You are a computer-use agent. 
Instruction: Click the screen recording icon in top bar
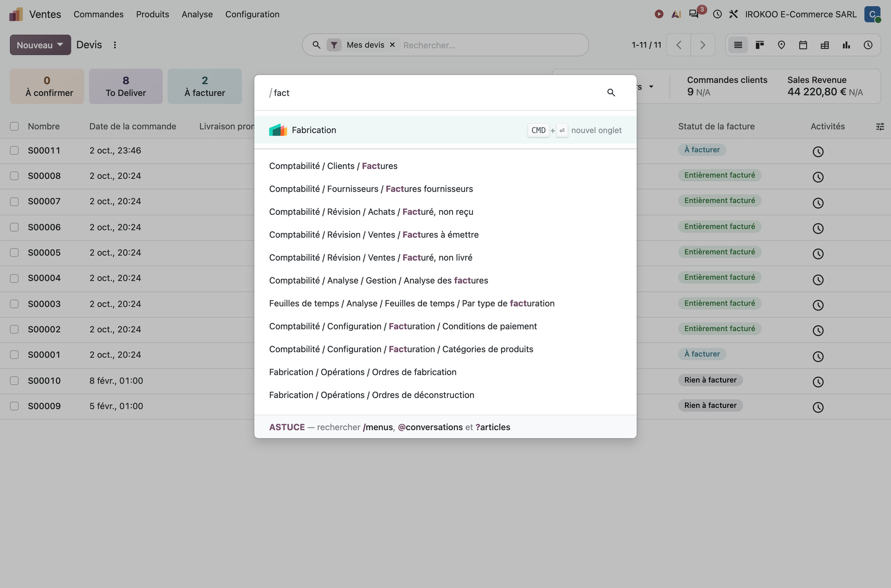[659, 14]
